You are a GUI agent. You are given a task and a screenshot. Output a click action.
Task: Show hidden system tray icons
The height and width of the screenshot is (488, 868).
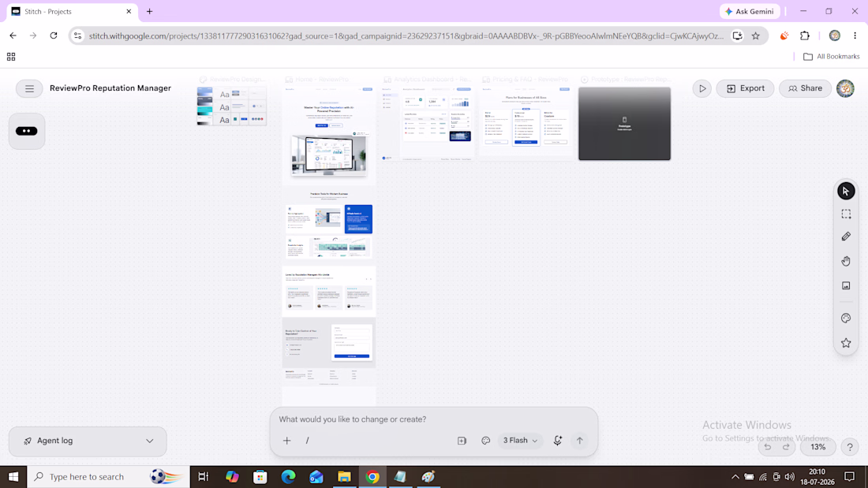pos(735,476)
